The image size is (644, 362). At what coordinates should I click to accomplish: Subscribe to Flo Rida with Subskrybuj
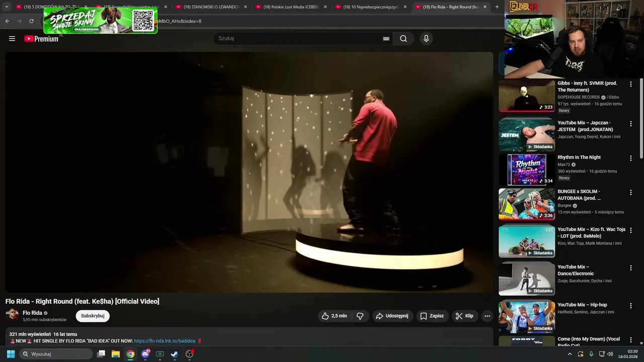[93, 316]
